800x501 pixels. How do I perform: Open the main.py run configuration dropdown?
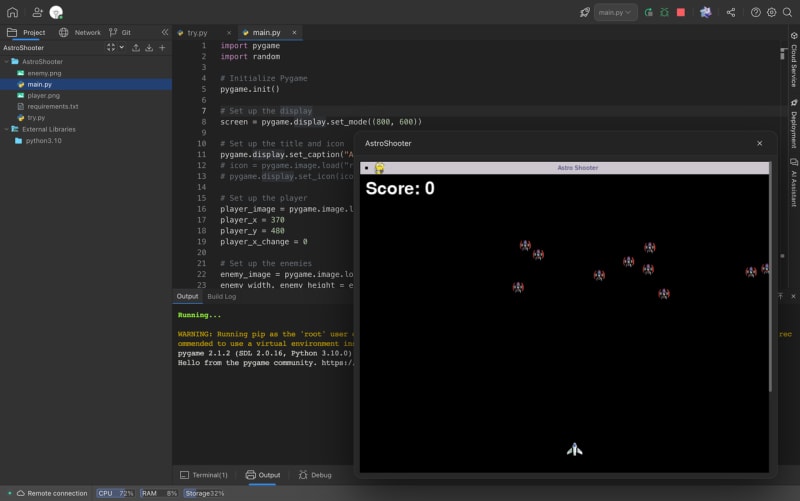point(615,12)
